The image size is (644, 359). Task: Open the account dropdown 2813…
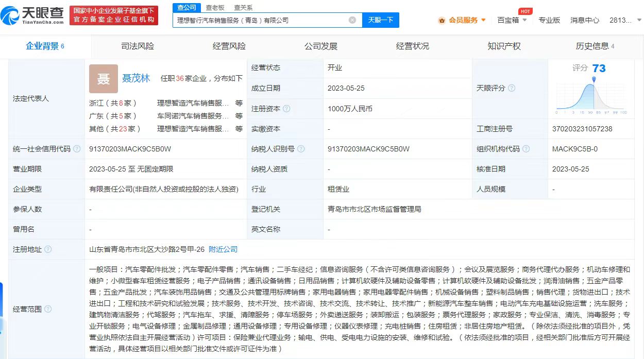(624, 20)
